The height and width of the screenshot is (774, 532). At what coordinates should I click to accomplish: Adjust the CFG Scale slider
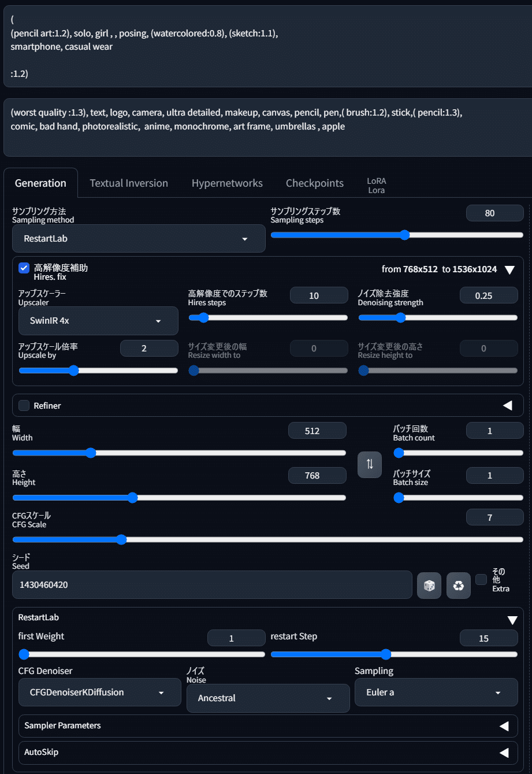121,539
